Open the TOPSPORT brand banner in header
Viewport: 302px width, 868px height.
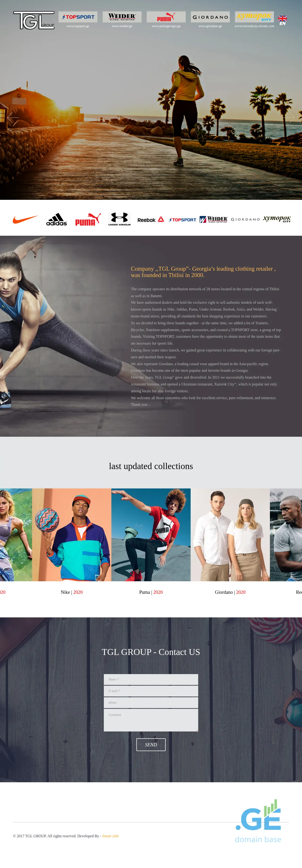point(78,17)
